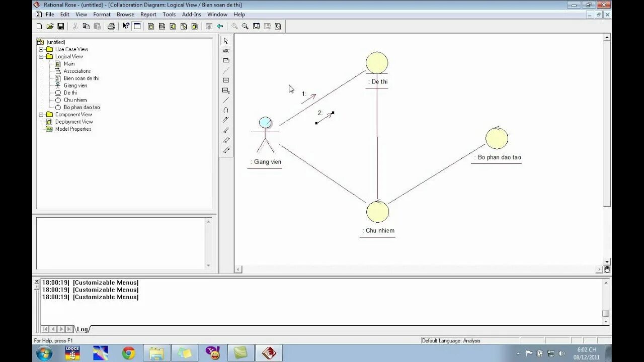The height and width of the screenshot is (362, 644).
Task: Select Model Properties in browser tree
Action: pos(73,129)
